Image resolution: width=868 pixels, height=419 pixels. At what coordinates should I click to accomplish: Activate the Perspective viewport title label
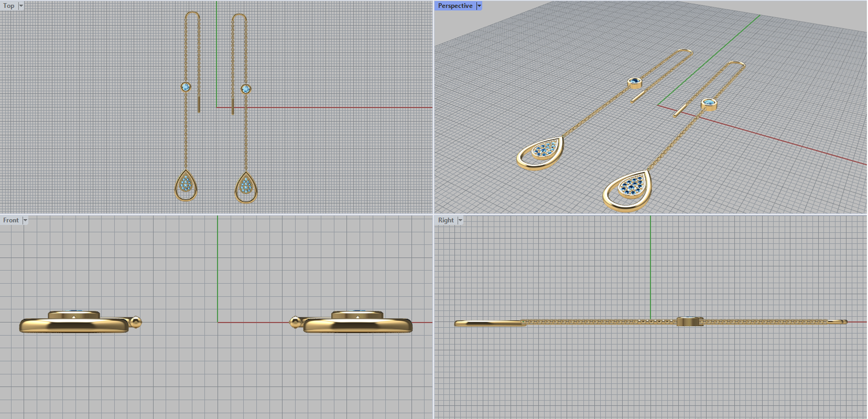coord(455,6)
